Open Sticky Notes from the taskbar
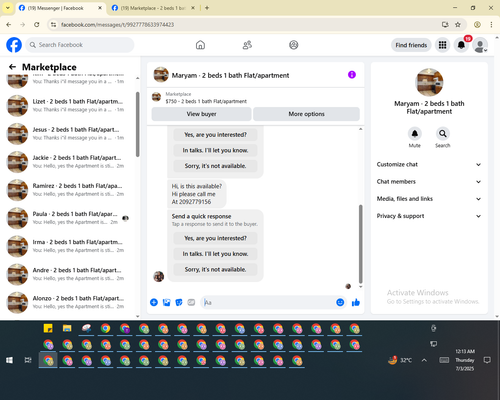 pyautogui.click(x=48, y=328)
